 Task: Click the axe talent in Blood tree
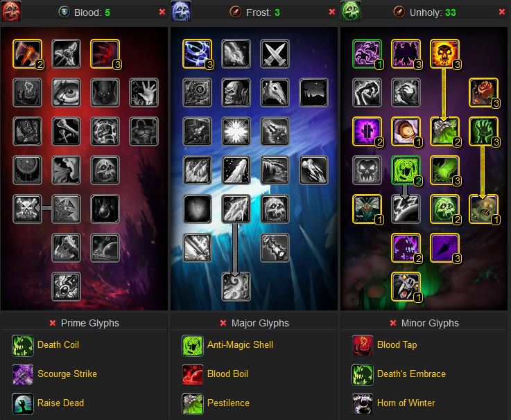27,54
